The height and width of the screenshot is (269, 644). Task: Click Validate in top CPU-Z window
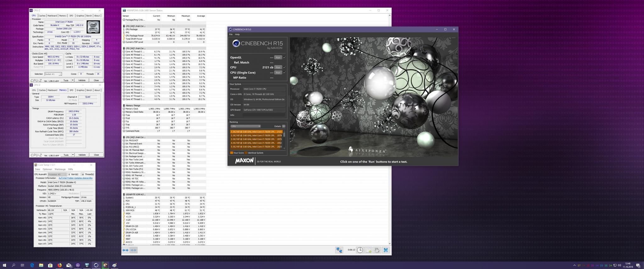point(82,80)
